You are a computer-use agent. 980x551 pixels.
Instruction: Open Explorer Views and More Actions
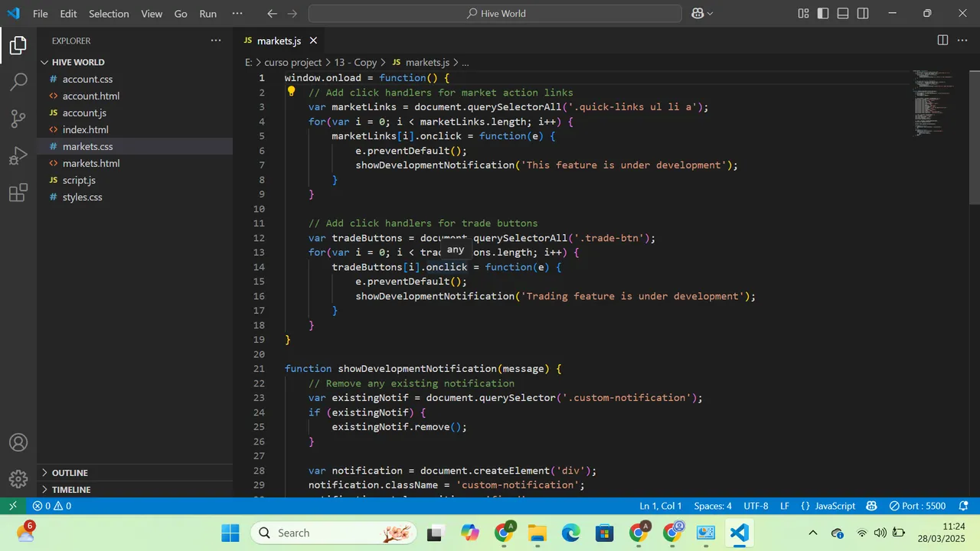(215, 41)
